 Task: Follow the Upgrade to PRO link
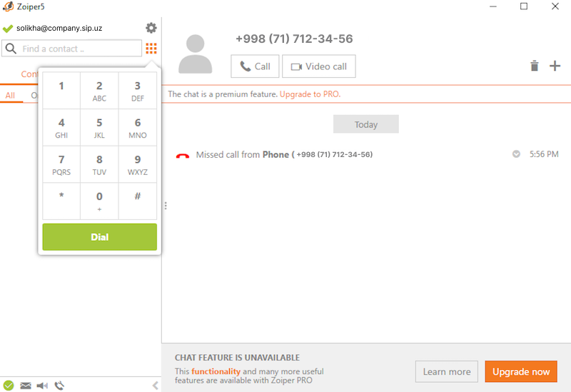[x=310, y=94]
